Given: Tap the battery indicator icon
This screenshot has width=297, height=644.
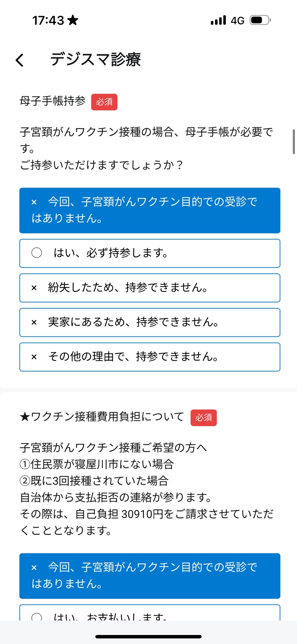Looking at the screenshot, I should [x=260, y=20].
